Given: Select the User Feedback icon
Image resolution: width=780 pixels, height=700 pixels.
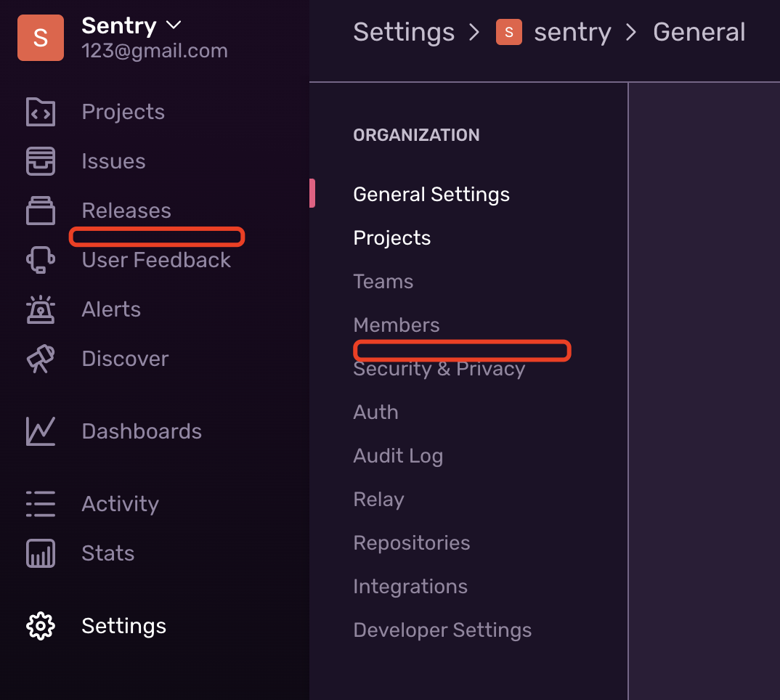Looking at the screenshot, I should point(41,259).
